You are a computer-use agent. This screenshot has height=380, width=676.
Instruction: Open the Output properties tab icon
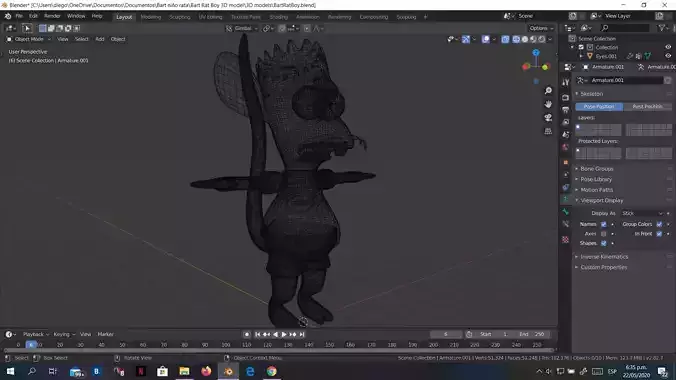coord(566,110)
